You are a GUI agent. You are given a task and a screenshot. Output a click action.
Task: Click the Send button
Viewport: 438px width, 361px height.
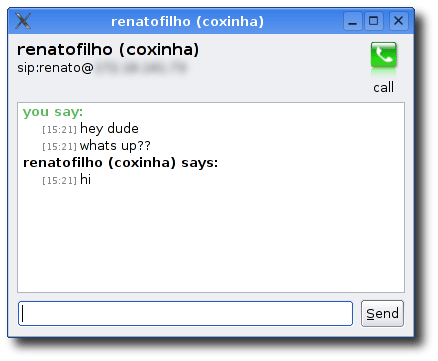pyautogui.click(x=382, y=313)
